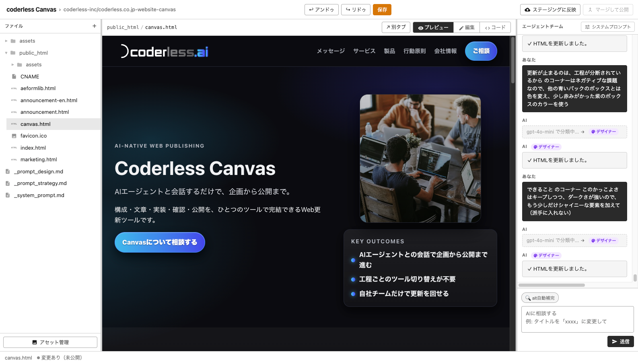Click the pencil icon on 編集 tab
Viewport: 638px width, 364px height.
pyautogui.click(x=461, y=28)
